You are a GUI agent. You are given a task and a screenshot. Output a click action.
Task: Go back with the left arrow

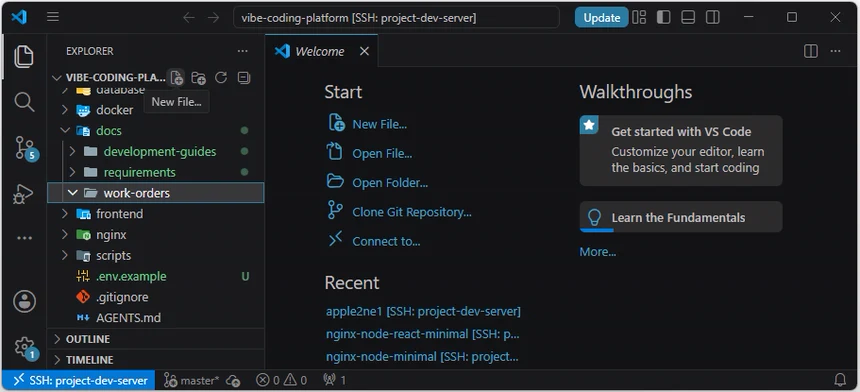(x=189, y=18)
